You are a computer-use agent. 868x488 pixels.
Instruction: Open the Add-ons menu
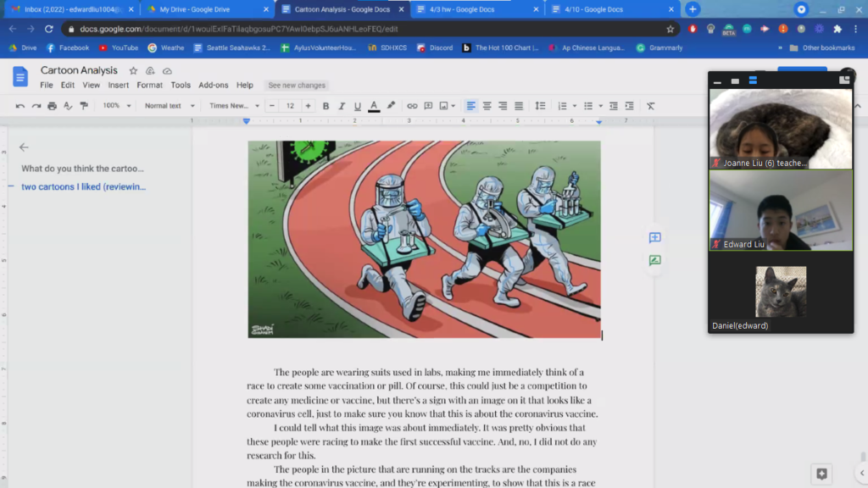[x=213, y=86]
